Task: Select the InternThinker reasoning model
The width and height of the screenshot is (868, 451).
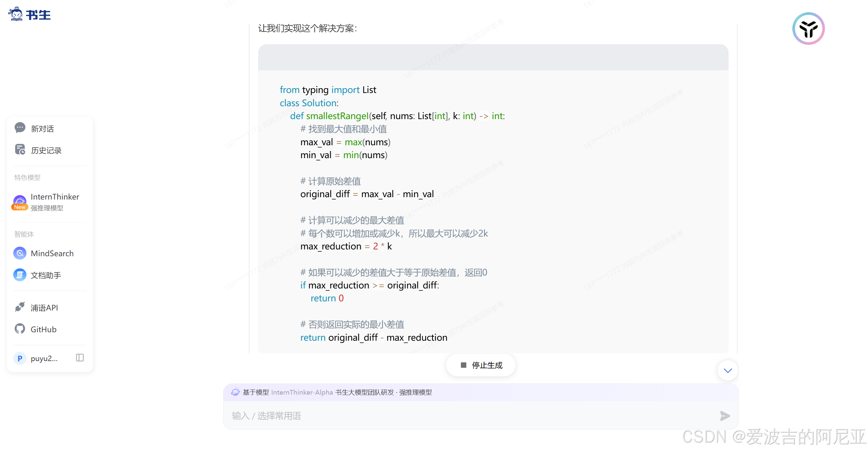Action: [55, 197]
